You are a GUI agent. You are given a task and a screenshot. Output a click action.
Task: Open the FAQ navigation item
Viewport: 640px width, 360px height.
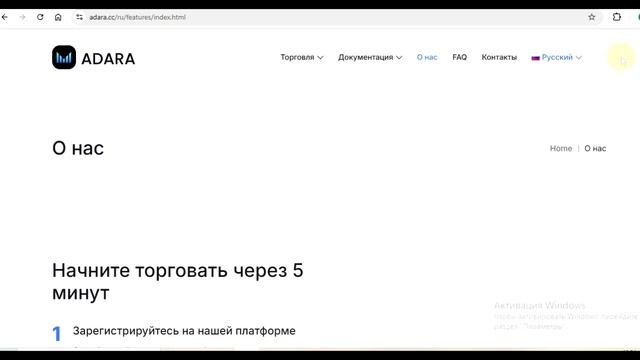460,57
